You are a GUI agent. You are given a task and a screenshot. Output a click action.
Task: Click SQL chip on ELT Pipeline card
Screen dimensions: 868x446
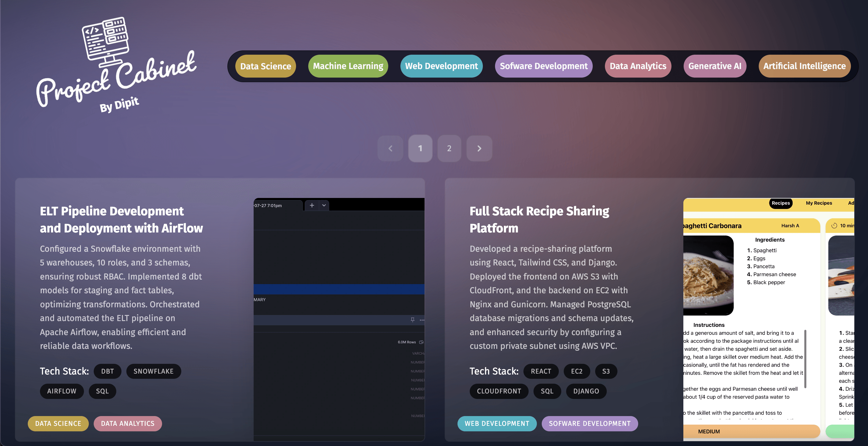(x=103, y=391)
